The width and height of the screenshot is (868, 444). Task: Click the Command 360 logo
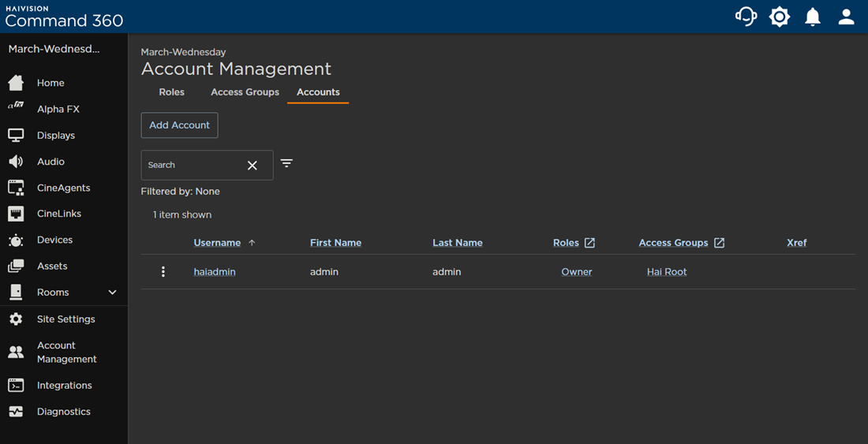[x=64, y=17]
